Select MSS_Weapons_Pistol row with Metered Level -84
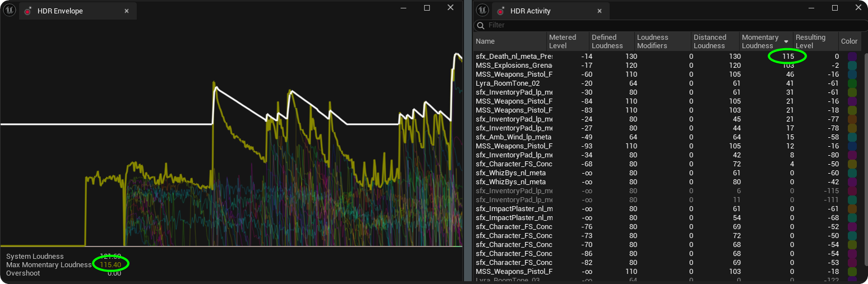 [667, 101]
